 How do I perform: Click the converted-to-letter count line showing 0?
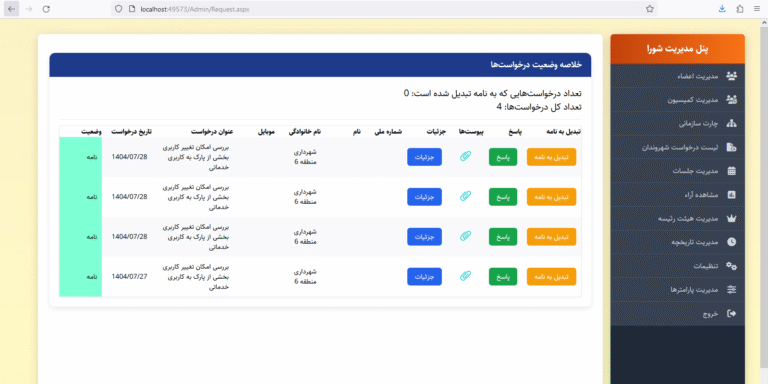[493, 93]
